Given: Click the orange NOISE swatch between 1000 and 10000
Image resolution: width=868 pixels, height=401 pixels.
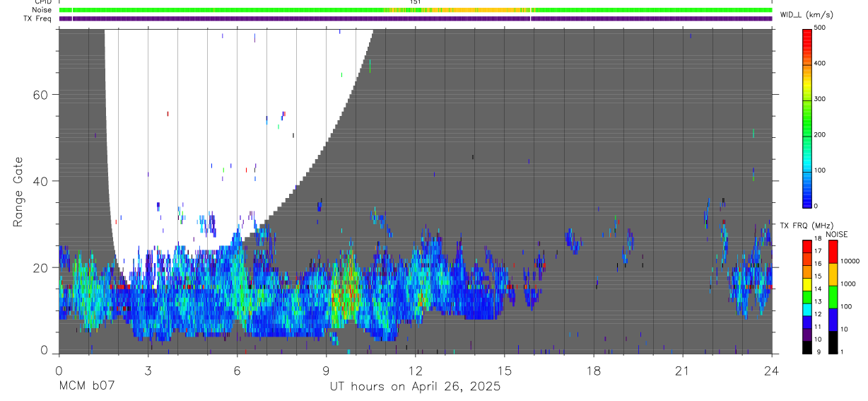Looking at the screenshot, I should tap(832, 274).
